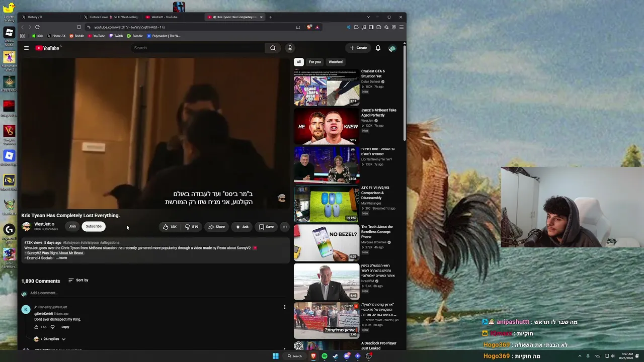The width and height of the screenshot is (644, 362).
Task: Focus the YouTube search field
Action: tap(198, 48)
